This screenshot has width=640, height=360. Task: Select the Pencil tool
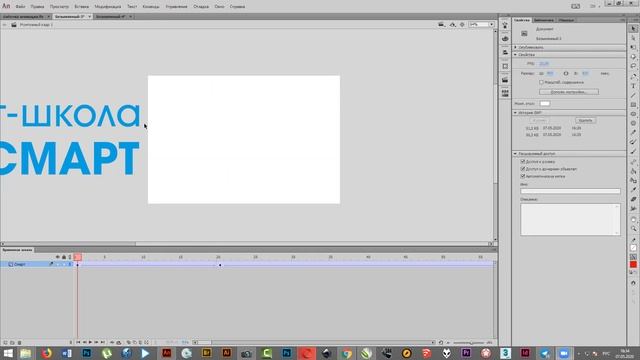click(633, 133)
